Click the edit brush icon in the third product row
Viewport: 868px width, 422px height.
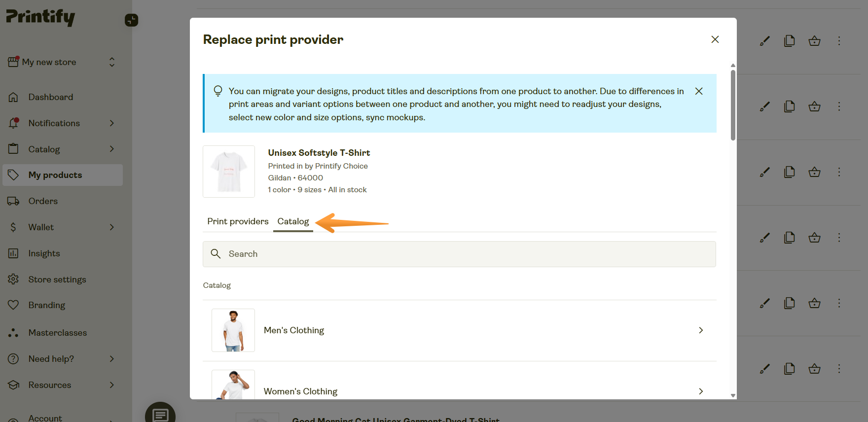tap(765, 172)
